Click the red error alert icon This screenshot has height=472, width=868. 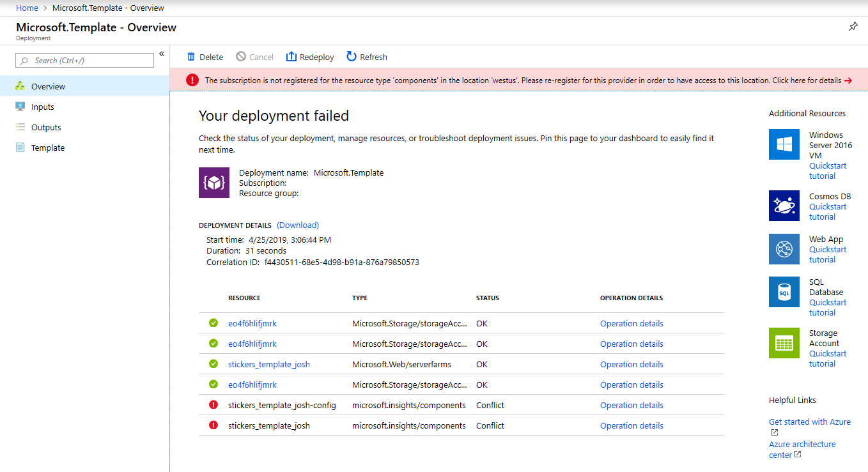[x=192, y=80]
